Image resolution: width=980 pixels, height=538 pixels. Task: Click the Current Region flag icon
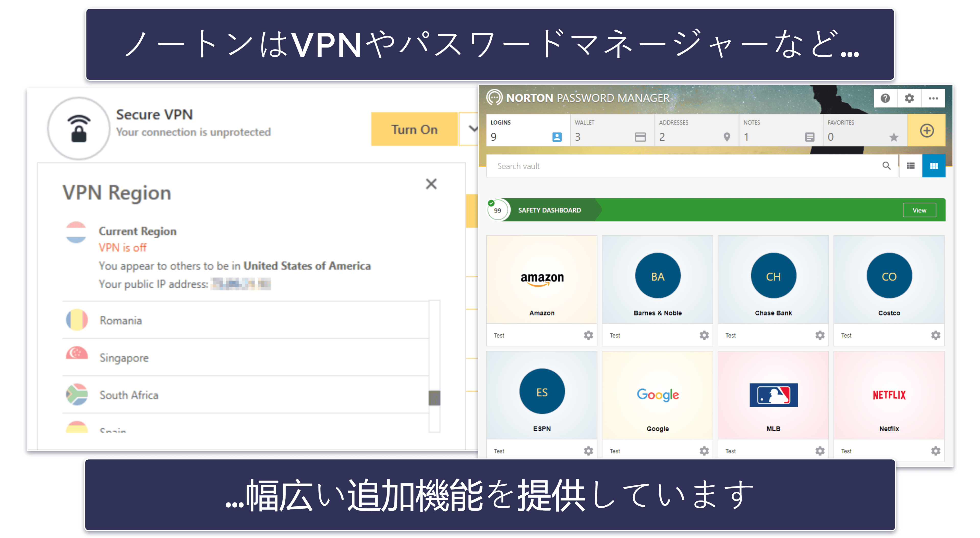(x=76, y=232)
